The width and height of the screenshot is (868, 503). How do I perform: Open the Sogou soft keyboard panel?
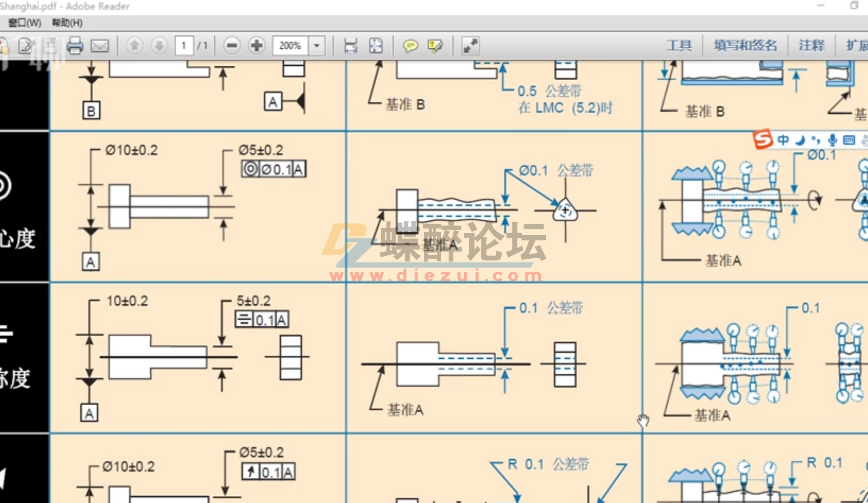coord(850,140)
